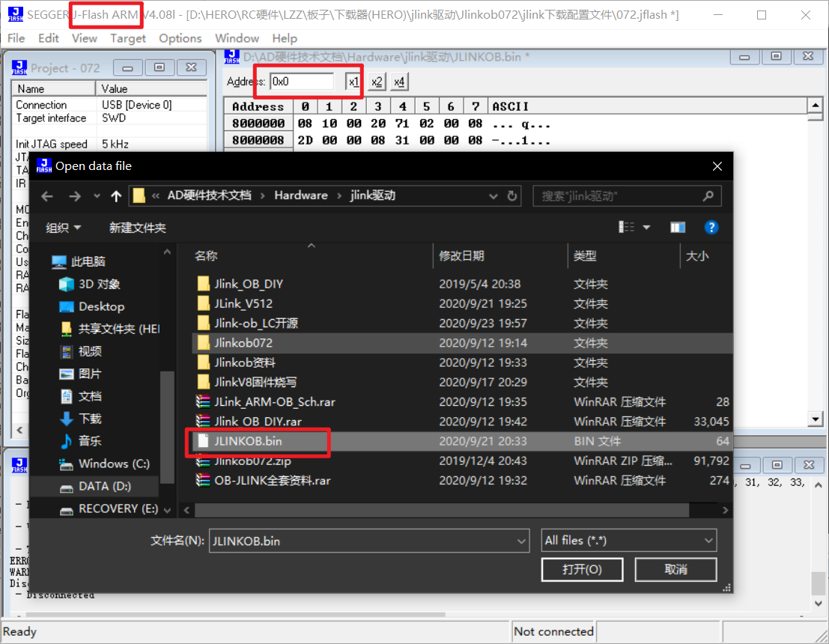Open the Window menu in J-Flash
Image resolution: width=829 pixels, height=644 pixels.
pyautogui.click(x=237, y=38)
